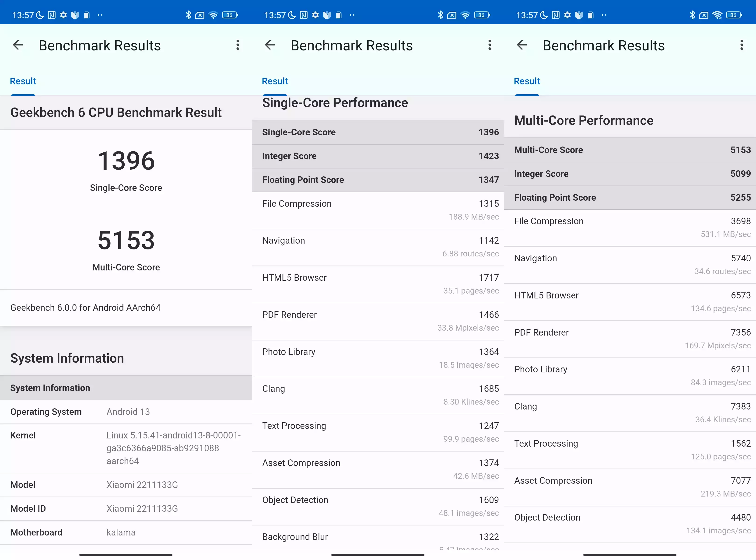This screenshot has width=756, height=560.
Task: Tap home gesture bar on middle screen
Action: pyautogui.click(x=378, y=555)
